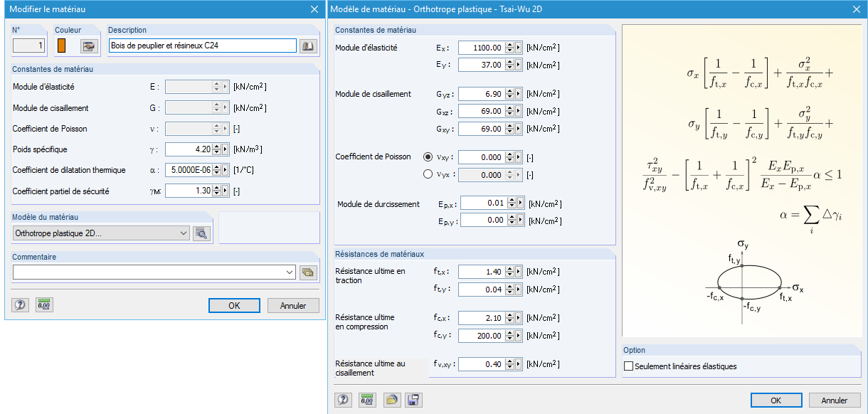Click the fv,xy 0.40 input field

point(482,364)
